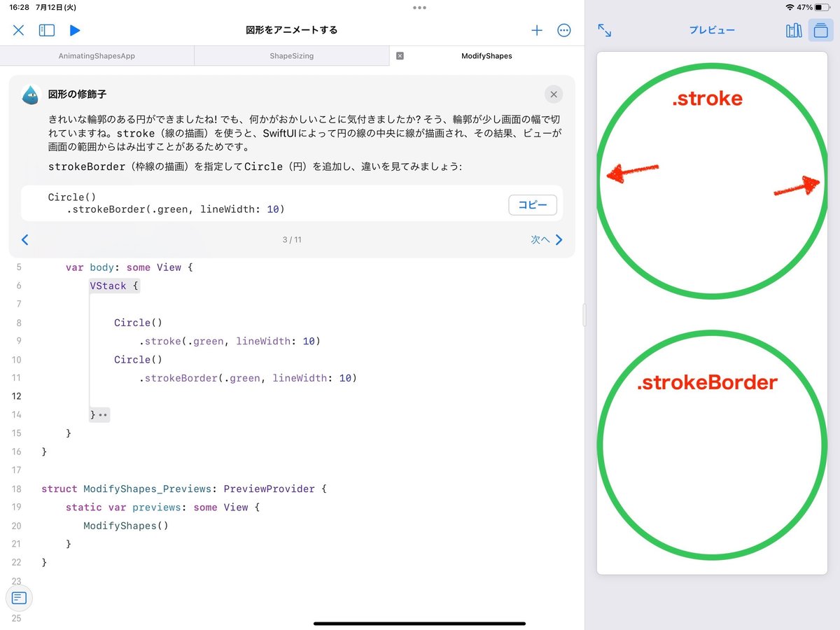Click the プレビュー preview title
840x630 pixels.
712,30
